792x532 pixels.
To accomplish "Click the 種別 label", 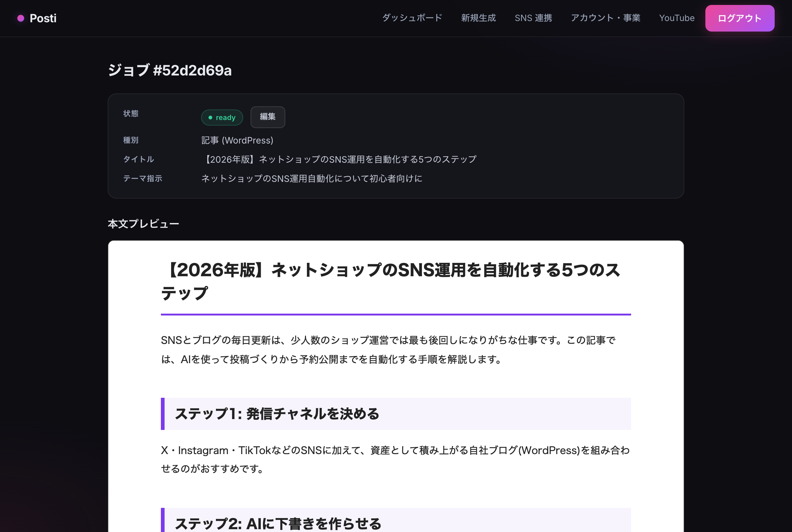I will (131, 140).
